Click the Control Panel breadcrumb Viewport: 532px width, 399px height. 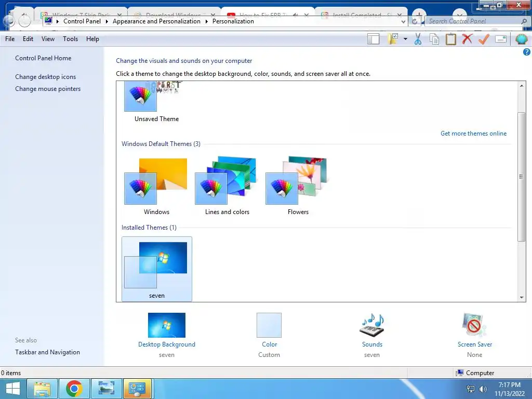[82, 21]
